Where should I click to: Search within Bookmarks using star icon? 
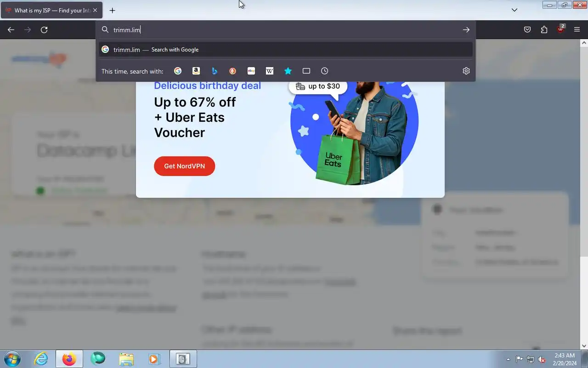point(288,71)
